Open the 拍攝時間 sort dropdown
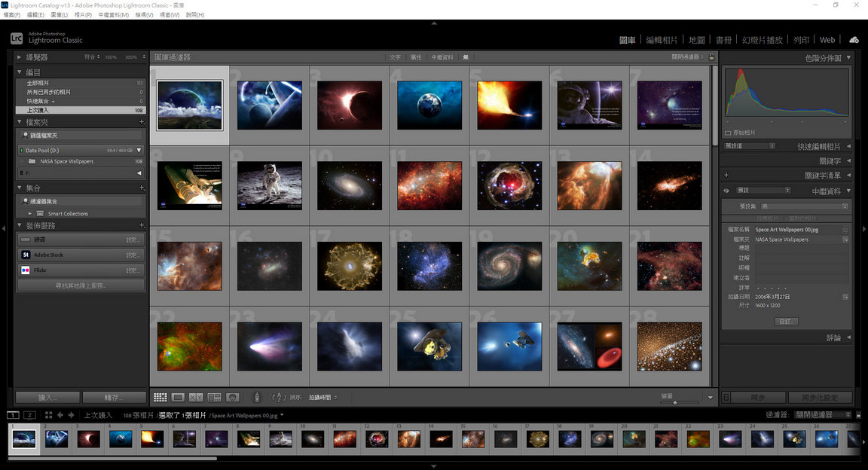 [322, 397]
